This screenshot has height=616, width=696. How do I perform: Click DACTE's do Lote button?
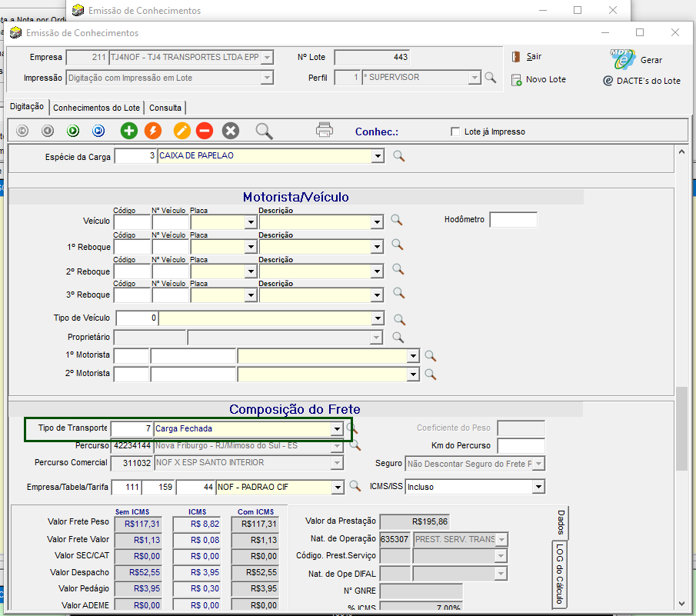(642, 81)
